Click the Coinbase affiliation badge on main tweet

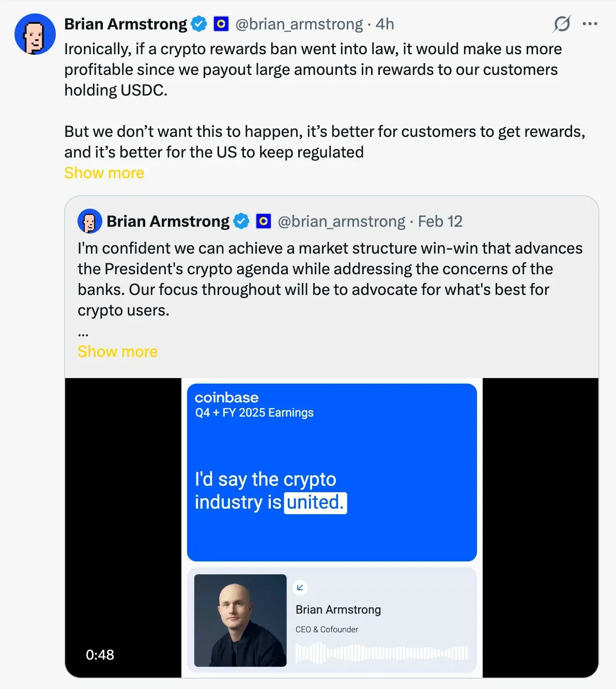tap(221, 24)
